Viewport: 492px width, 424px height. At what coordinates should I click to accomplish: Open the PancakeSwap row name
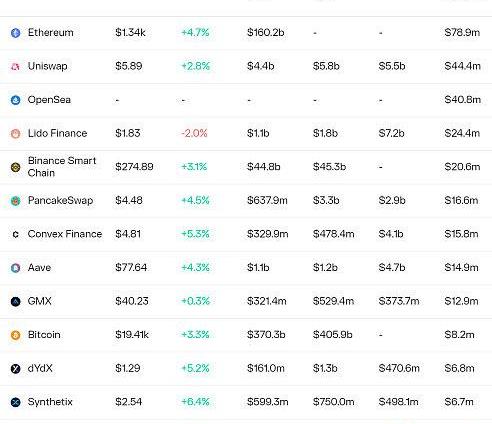tap(60, 200)
